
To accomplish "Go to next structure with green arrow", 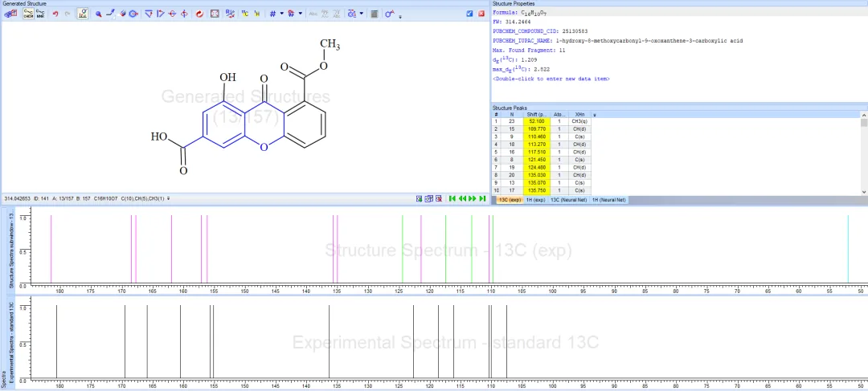I will [x=473, y=198].
